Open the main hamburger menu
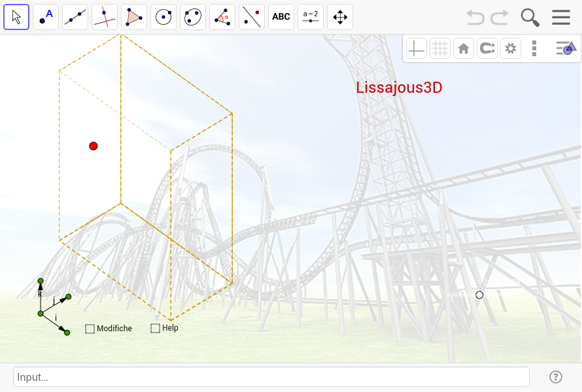 [x=561, y=18]
